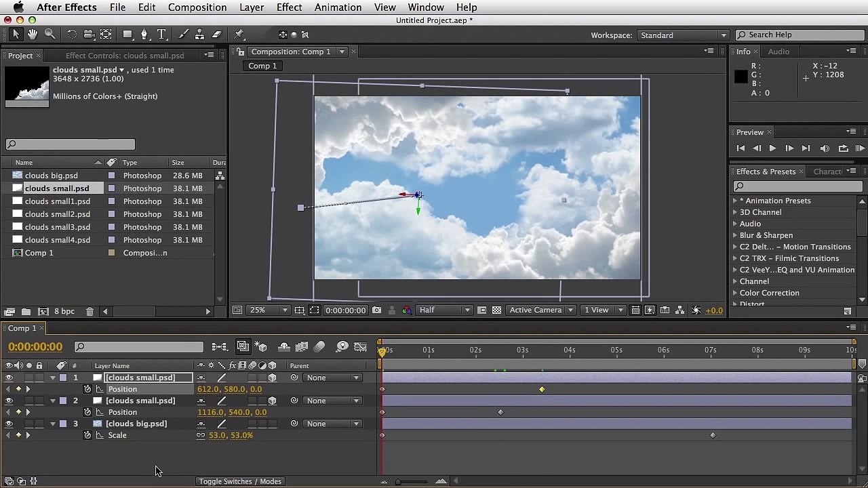Image resolution: width=868 pixels, height=488 pixels.
Task: Click the Toggle Switches / Modes button
Action: tap(240, 481)
